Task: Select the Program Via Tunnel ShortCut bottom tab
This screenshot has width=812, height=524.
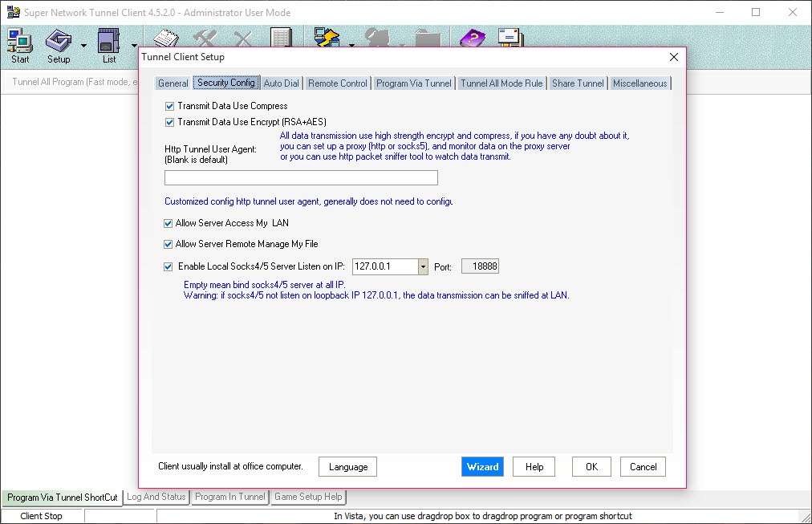Action: [x=62, y=498]
